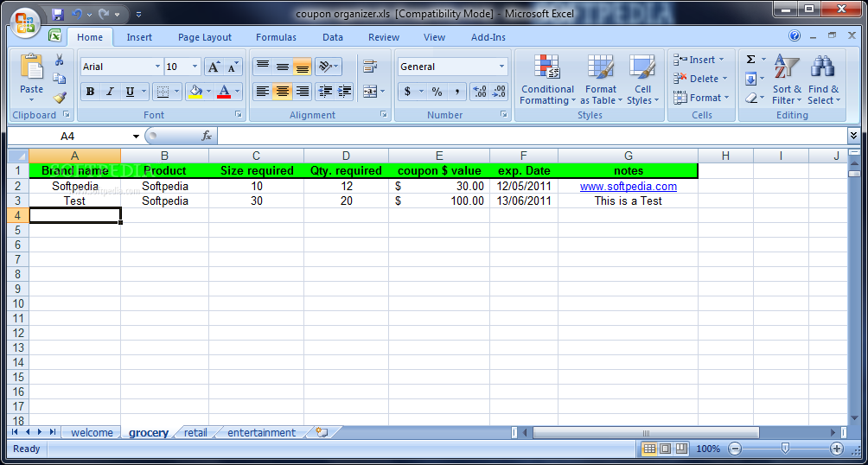
Task: Open the Arial font name dropdown
Action: (157, 67)
